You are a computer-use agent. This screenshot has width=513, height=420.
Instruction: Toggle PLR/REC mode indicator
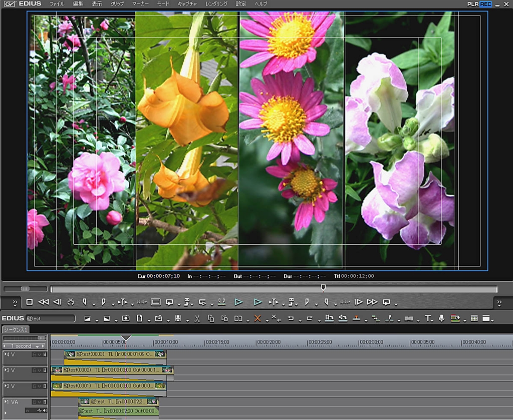pyautogui.click(x=479, y=4)
